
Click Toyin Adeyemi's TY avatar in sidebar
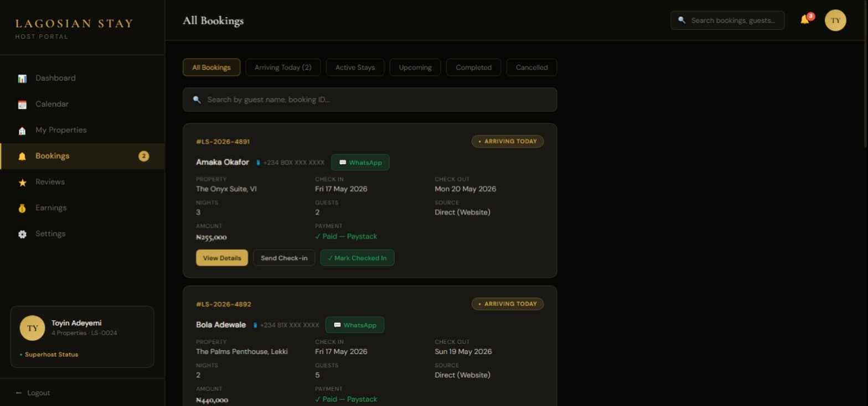(32, 328)
